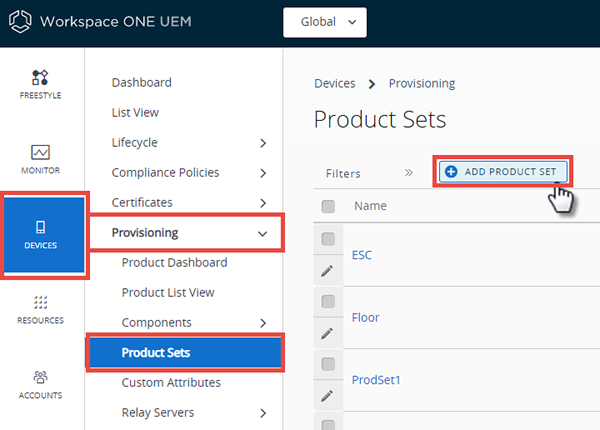
Task: Click the Compliance Policies menu label
Action: pos(165,173)
